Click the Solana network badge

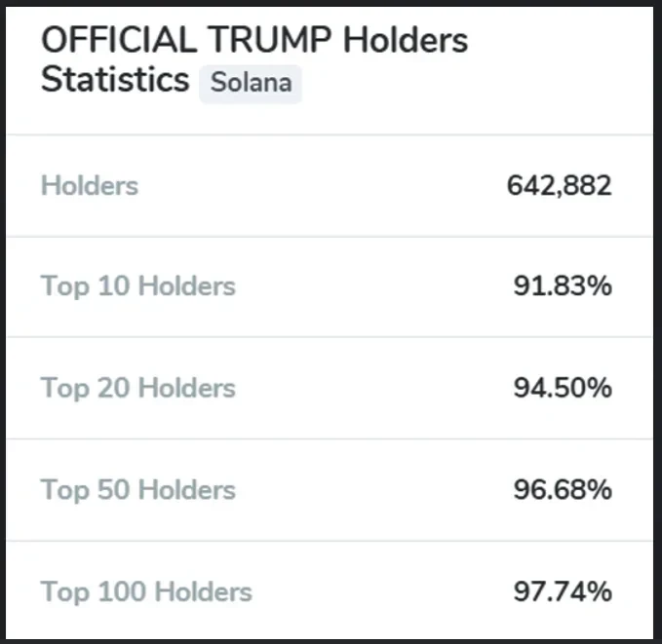pyautogui.click(x=251, y=83)
